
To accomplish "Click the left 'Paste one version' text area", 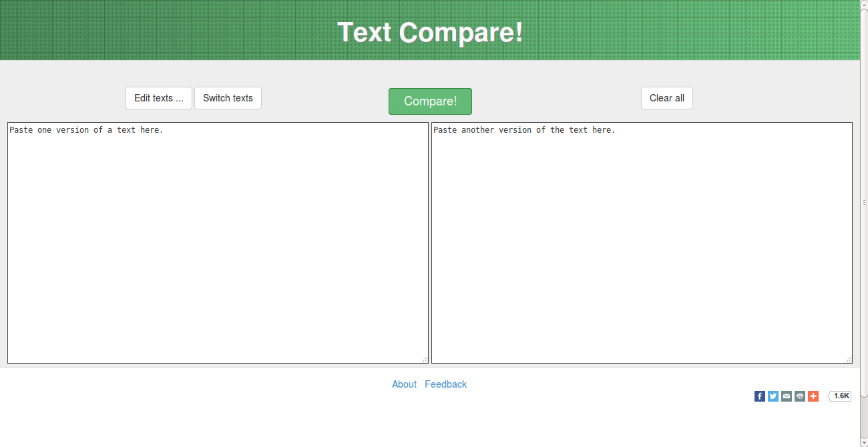I will pyautogui.click(x=218, y=243).
